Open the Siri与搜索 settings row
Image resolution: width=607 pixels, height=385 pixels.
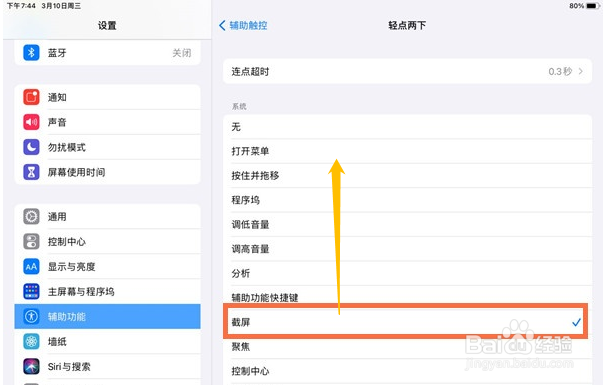tap(107, 366)
